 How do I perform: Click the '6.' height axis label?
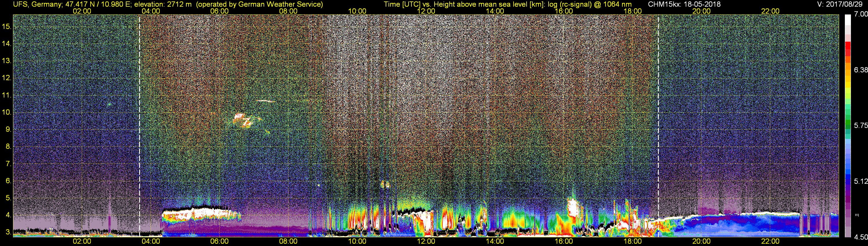8,181
